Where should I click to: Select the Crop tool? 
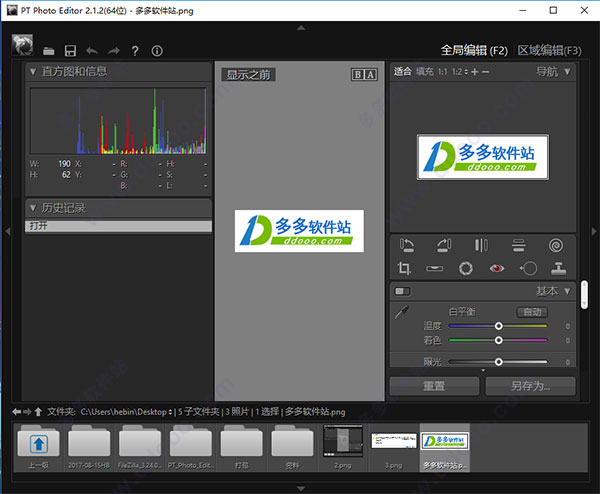tap(404, 268)
